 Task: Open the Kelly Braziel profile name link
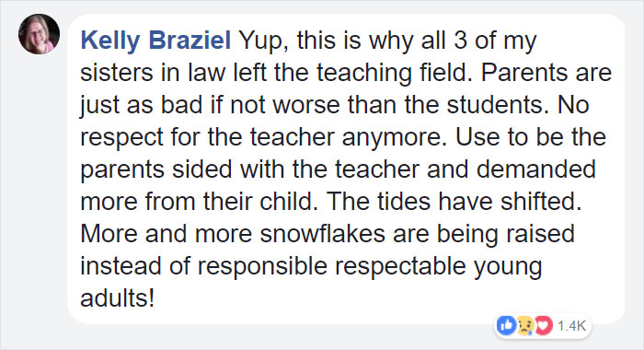[x=155, y=41]
